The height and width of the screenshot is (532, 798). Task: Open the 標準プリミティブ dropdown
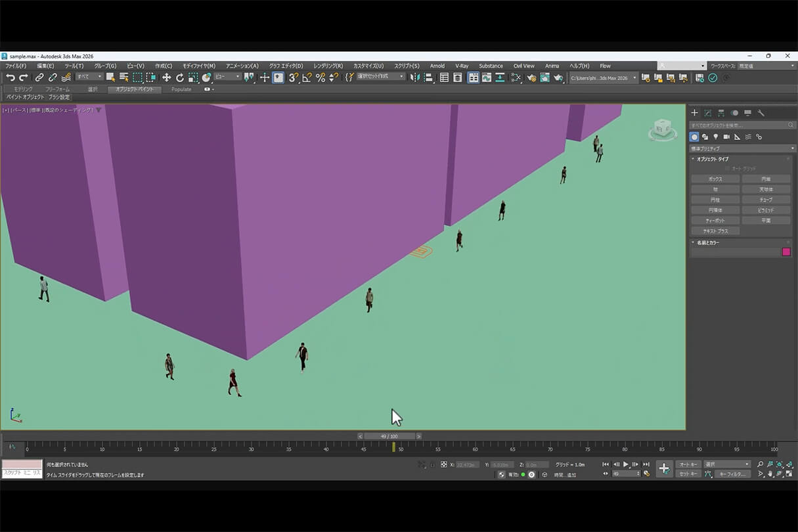click(742, 148)
